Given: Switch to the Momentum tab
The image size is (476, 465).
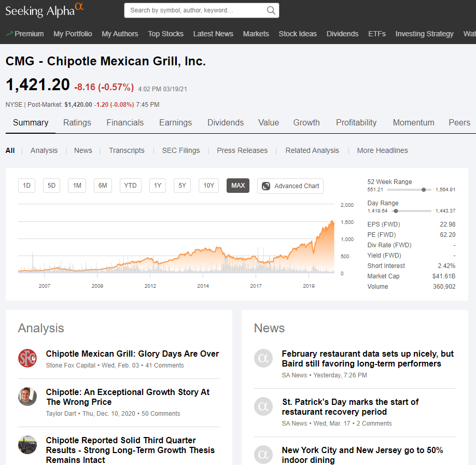Looking at the screenshot, I should 414,123.
